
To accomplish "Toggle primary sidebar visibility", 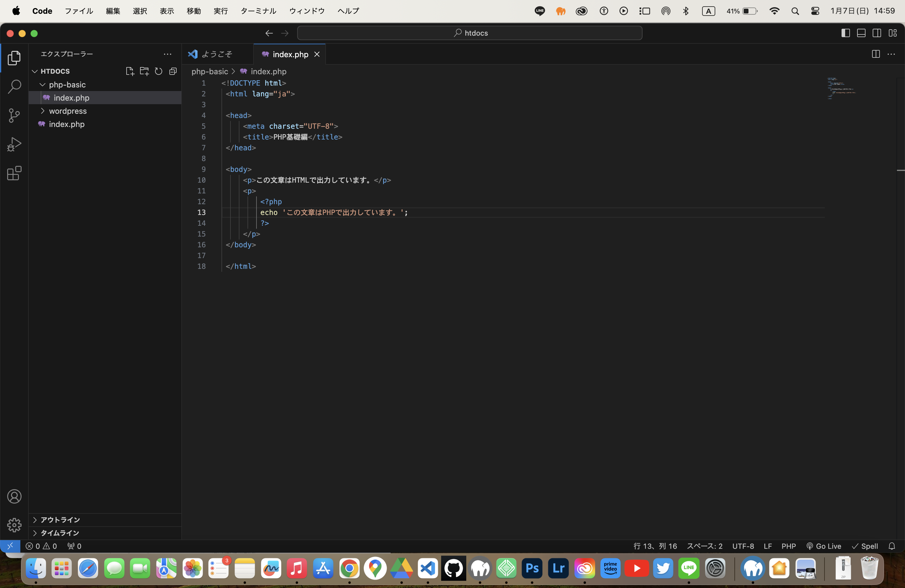I will pyautogui.click(x=845, y=33).
